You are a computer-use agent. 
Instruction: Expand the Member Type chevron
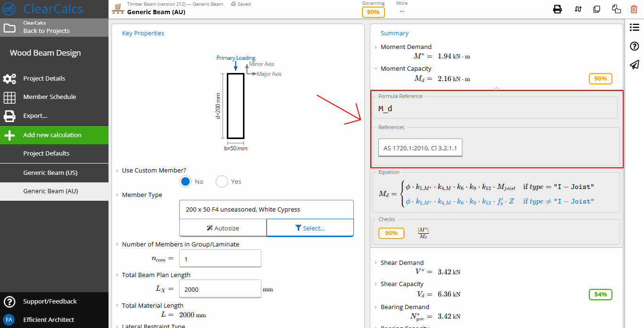point(117,195)
